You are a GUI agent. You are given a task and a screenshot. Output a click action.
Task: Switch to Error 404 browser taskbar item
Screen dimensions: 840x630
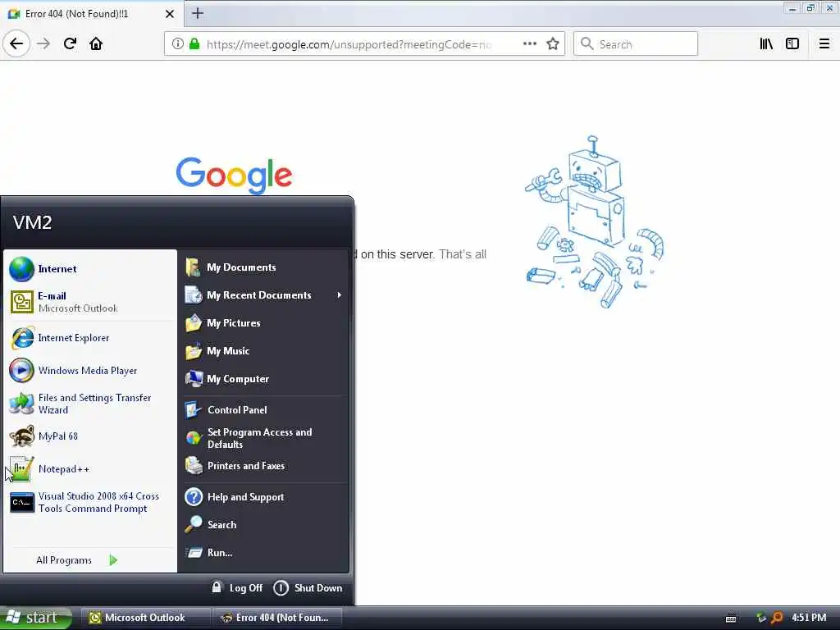tap(277, 618)
